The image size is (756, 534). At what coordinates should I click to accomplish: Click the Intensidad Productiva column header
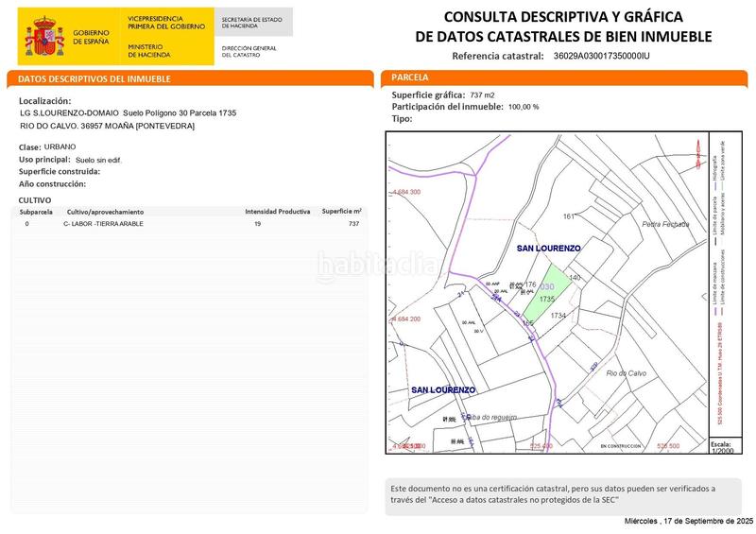pyautogui.click(x=278, y=212)
